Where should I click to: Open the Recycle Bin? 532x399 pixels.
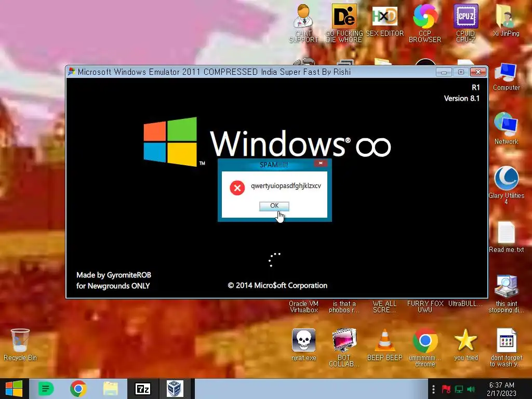click(x=20, y=344)
